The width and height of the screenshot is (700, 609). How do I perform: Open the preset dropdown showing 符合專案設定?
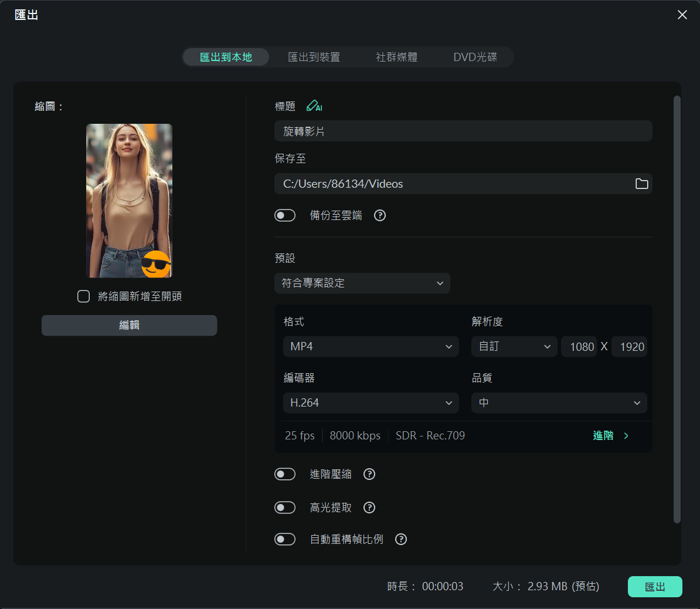point(362,283)
